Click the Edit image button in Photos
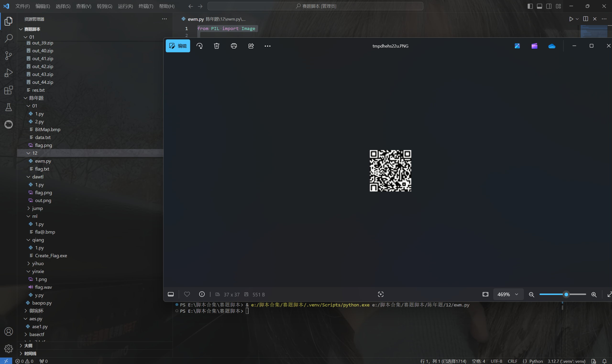612x364 pixels. click(x=178, y=46)
